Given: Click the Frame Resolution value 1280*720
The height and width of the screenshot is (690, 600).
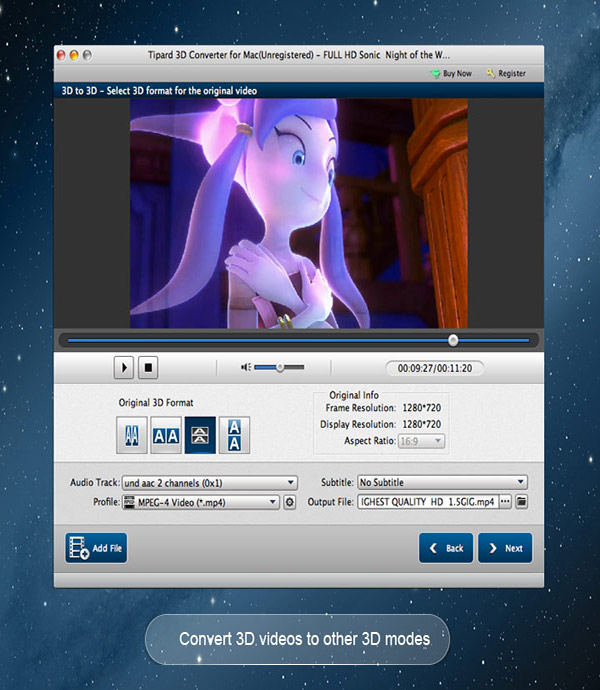Looking at the screenshot, I should coord(421,408).
